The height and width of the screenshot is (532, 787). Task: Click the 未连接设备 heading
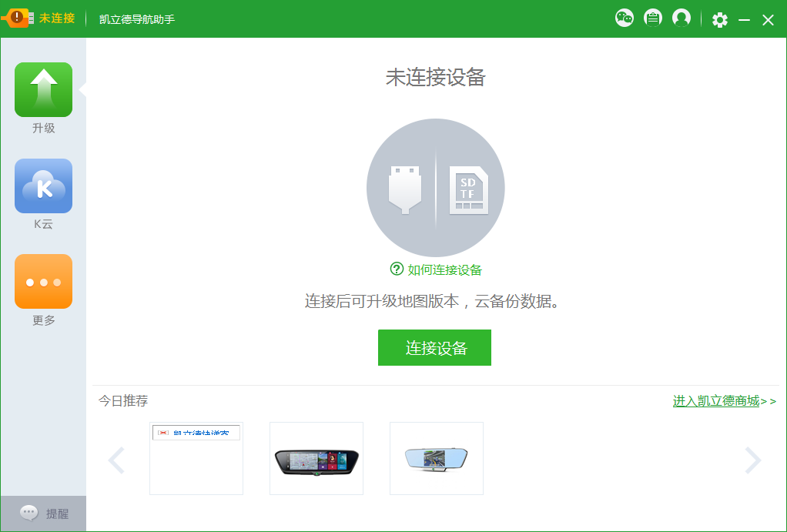click(x=435, y=77)
